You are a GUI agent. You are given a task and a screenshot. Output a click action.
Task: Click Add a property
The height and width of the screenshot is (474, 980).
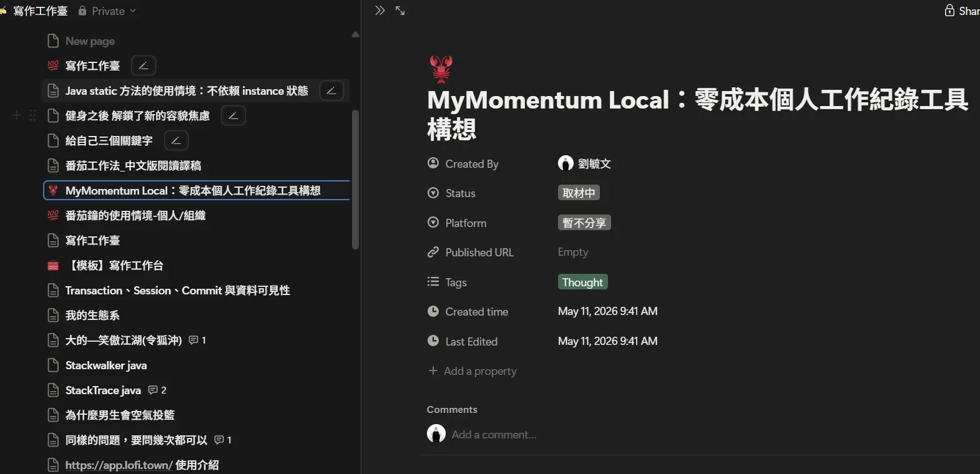[473, 370]
